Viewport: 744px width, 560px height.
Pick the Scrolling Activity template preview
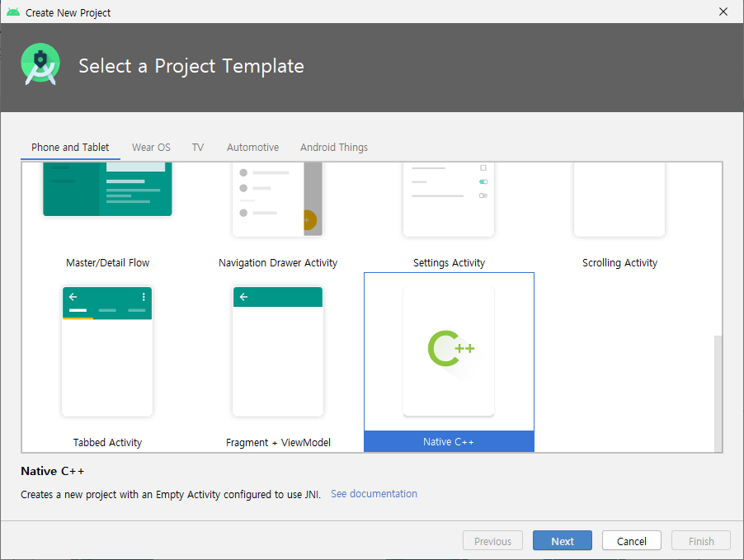coord(619,199)
